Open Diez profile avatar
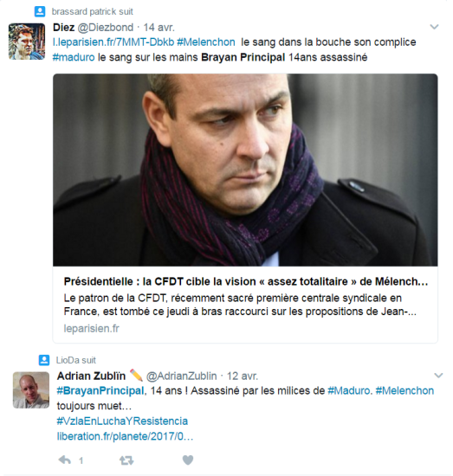Image resolution: width=453 pixels, height=476 pixels. (27, 42)
